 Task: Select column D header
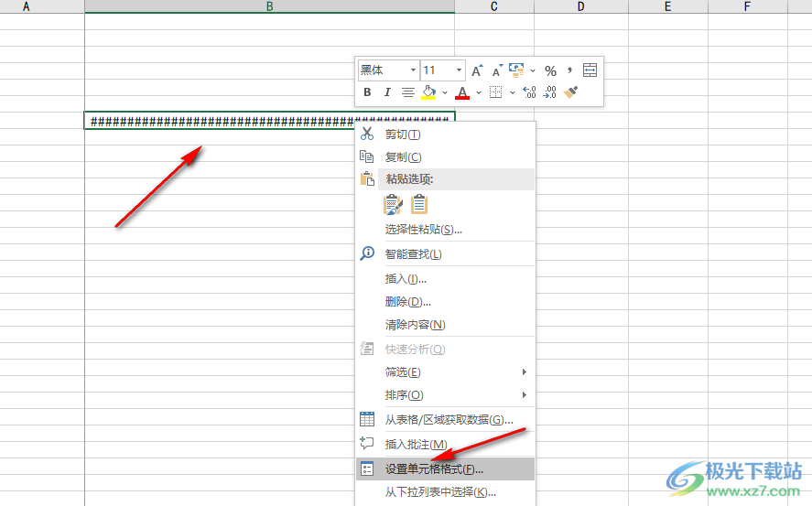point(581,6)
